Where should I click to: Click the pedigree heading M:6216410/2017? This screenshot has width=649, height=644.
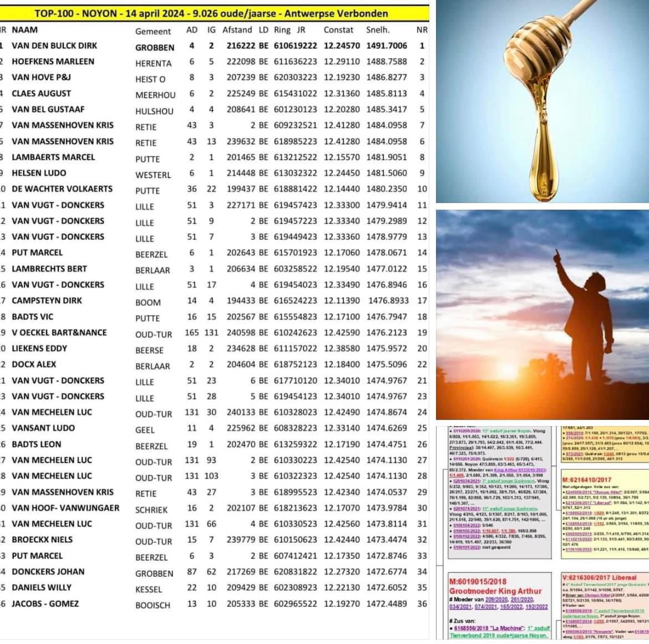(586, 480)
